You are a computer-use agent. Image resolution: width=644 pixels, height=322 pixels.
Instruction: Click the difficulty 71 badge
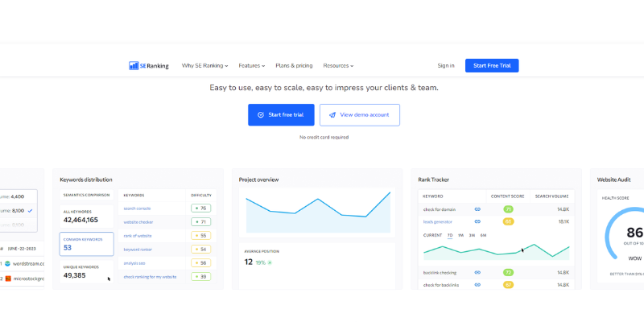coord(200,222)
